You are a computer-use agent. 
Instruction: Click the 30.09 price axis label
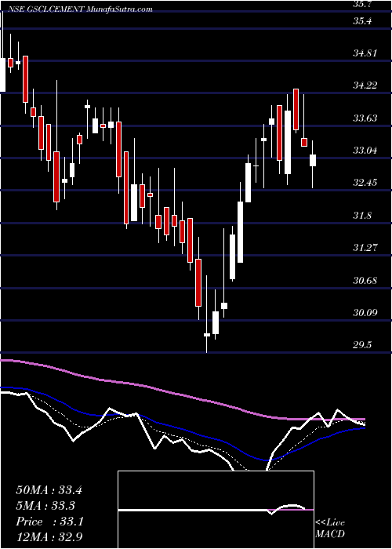(x=365, y=312)
